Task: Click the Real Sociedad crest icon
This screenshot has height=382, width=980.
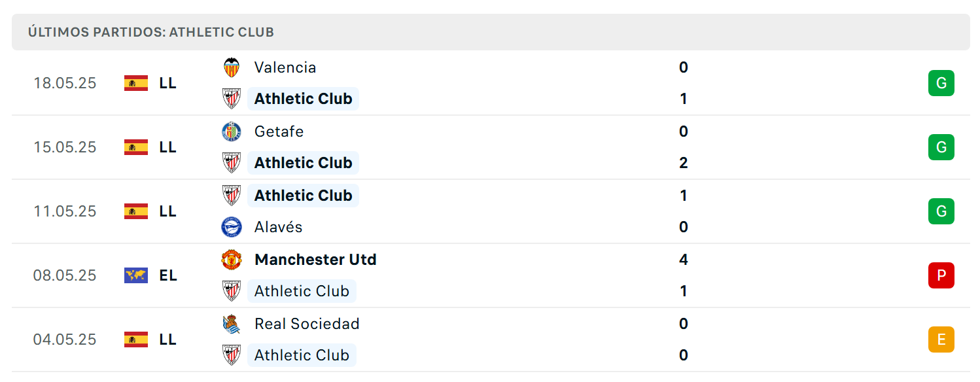Action: (232, 324)
